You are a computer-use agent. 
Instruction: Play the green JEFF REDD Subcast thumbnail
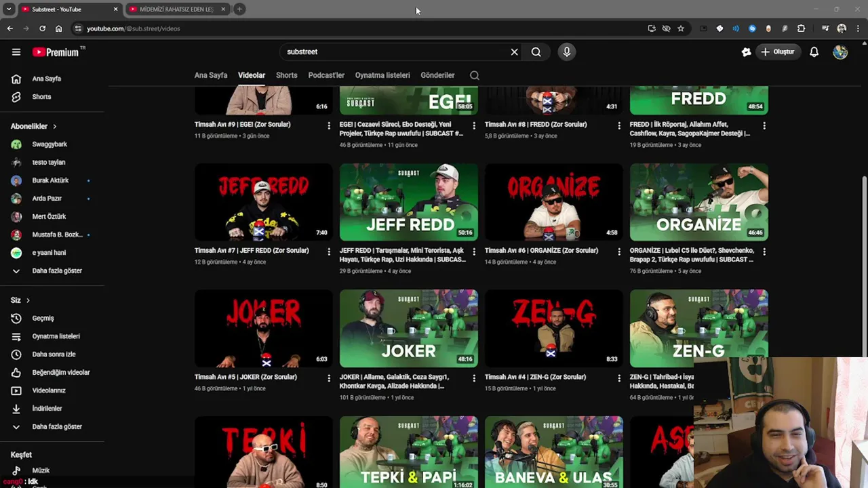pos(409,202)
